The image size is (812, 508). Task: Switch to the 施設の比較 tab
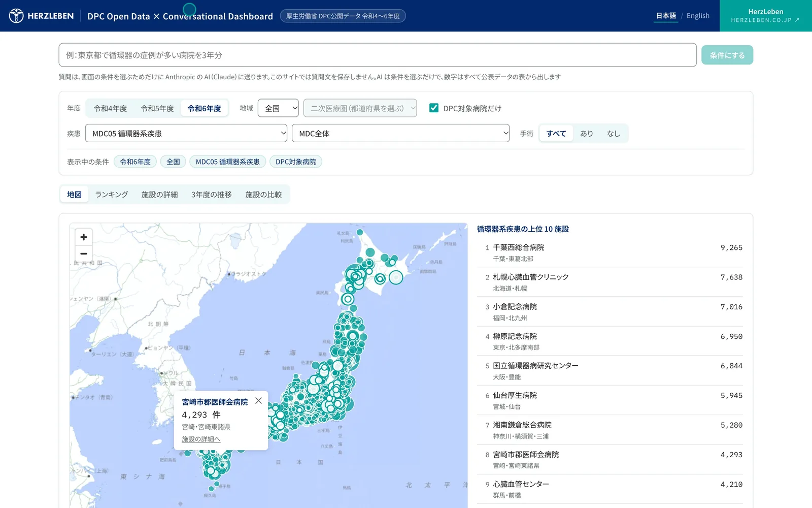click(263, 195)
